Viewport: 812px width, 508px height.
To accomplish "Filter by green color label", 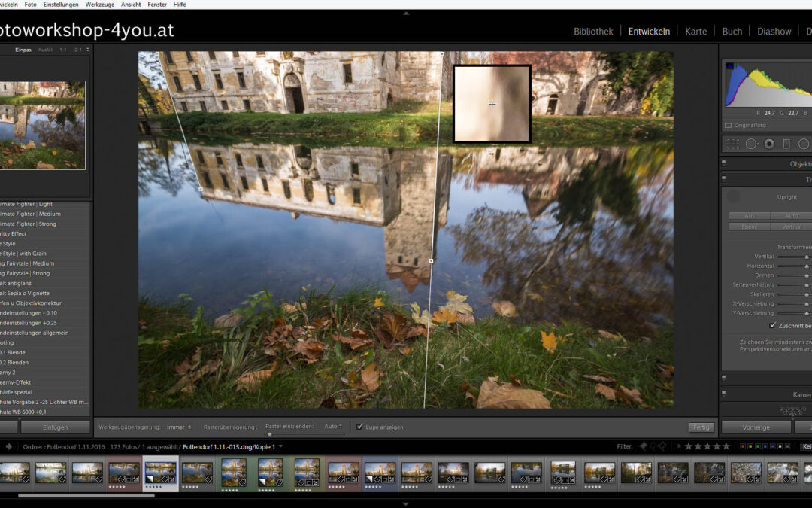I will 758,446.
